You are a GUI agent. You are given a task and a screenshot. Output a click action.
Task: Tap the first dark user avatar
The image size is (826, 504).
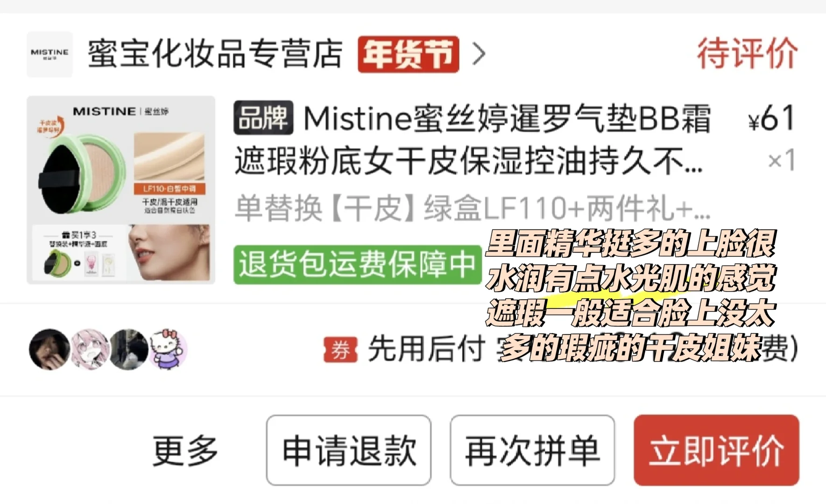(x=49, y=349)
